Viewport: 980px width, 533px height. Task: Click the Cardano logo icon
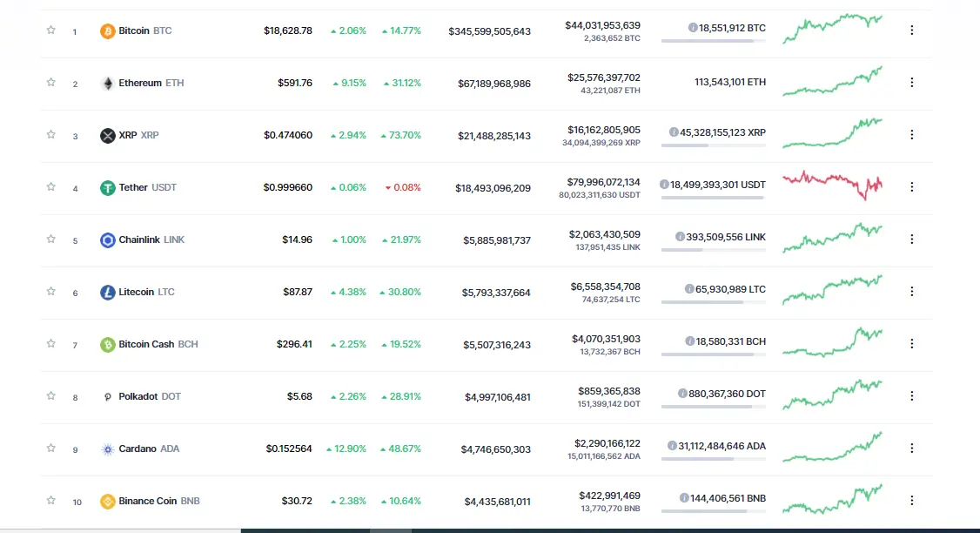click(x=108, y=449)
